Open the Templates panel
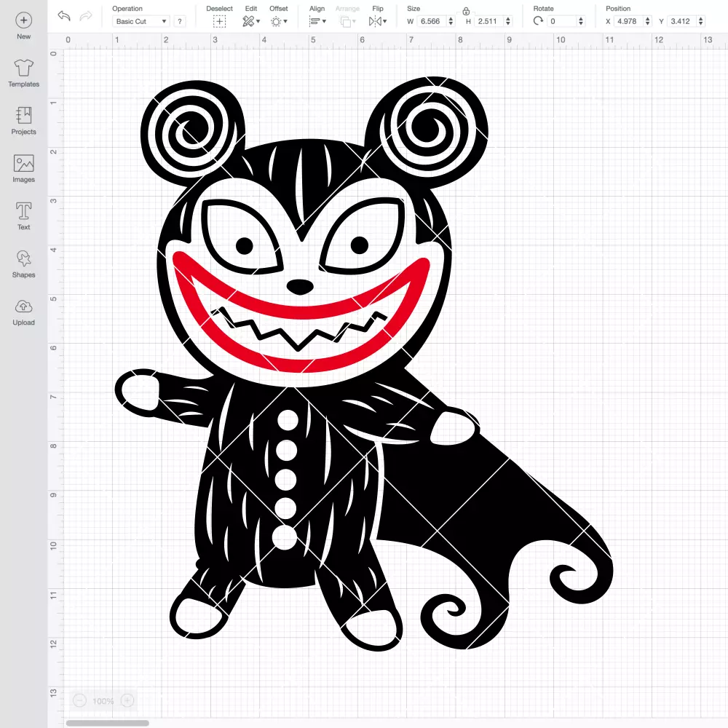The image size is (728, 728). point(24,73)
